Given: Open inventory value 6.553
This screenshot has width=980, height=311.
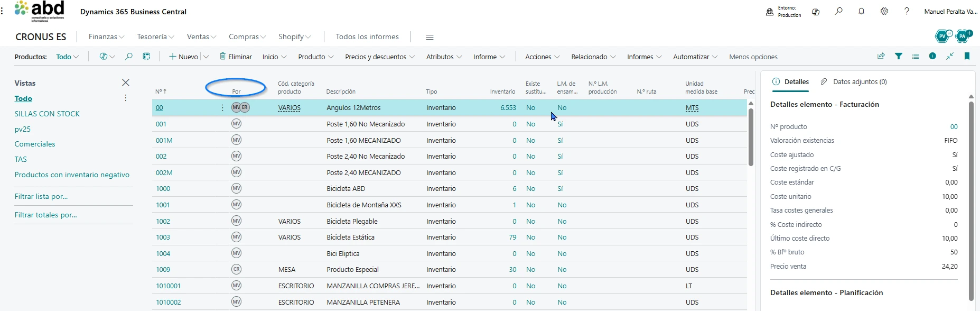Looking at the screenshot, I should click(508, 107).
